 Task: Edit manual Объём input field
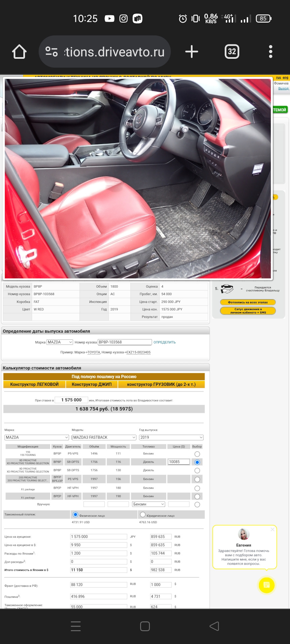(94, 504)
